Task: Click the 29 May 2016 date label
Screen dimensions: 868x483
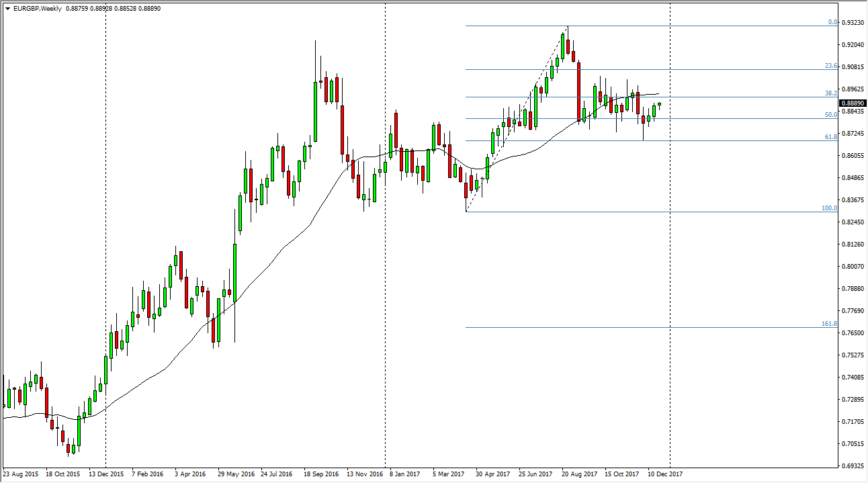Action: (x=236, y=474)
